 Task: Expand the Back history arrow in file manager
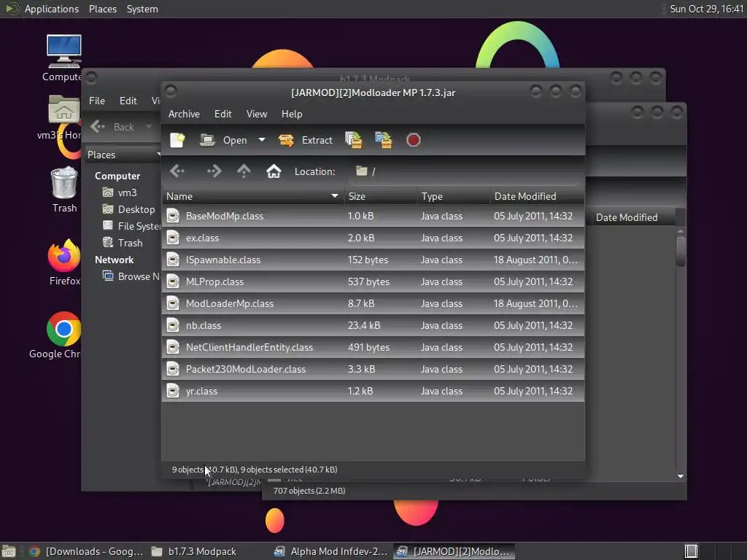(x=148, y=127)
